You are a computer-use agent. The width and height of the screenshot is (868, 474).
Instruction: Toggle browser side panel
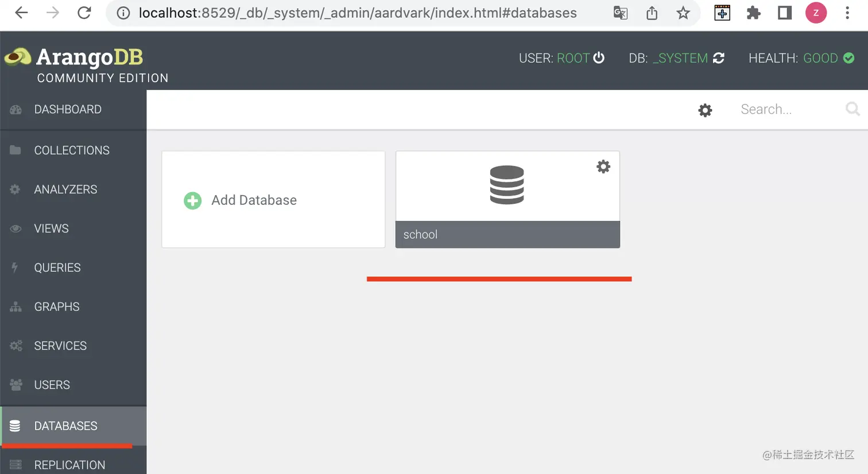click(785, 13)
